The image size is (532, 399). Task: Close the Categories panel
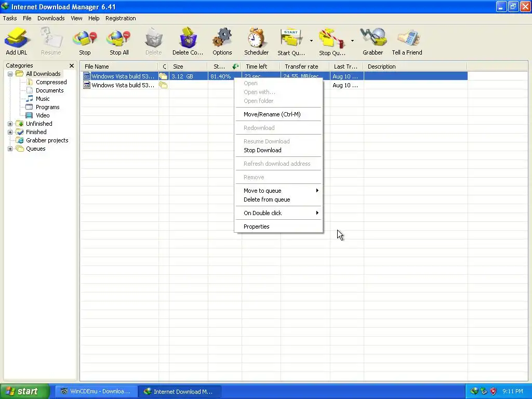[x=72, y=66]
